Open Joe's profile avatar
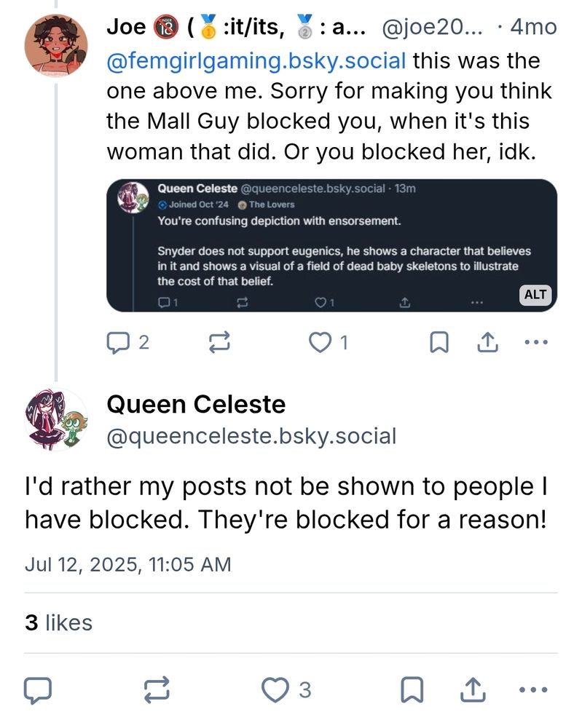 (x=56, y=45)
